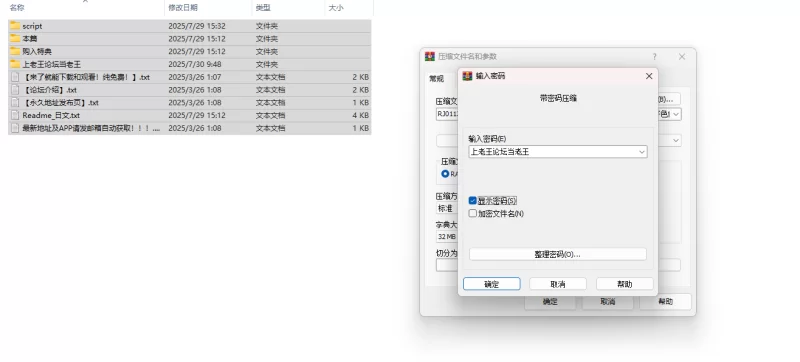
Task: Switch to the 常规 tab
Action: tap(436, 79)
